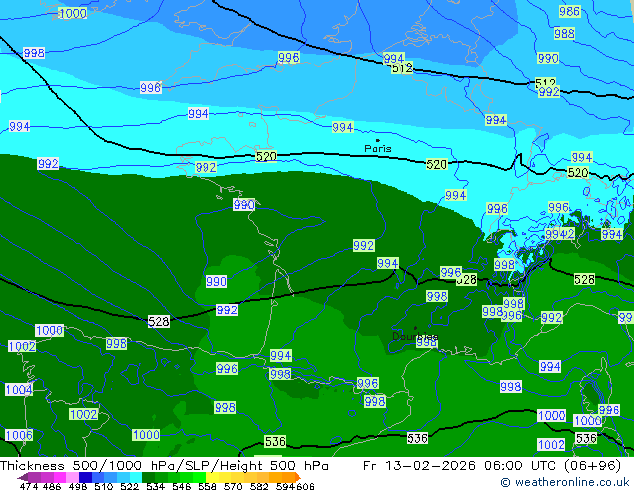This screenshot has height=490, width=634.
Task: Pick the bright lime green swatch before 558
Action: click(x=199, y=477)
